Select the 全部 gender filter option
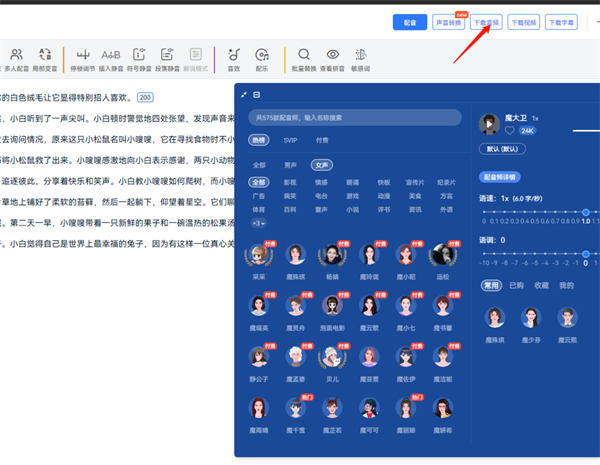 259,164
